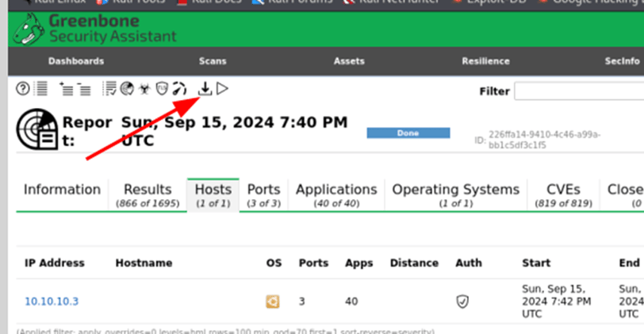Click the Start time Sun, Sep 15, 2024 7:42 PM
The image size is (644, 334).
(557, 301)
